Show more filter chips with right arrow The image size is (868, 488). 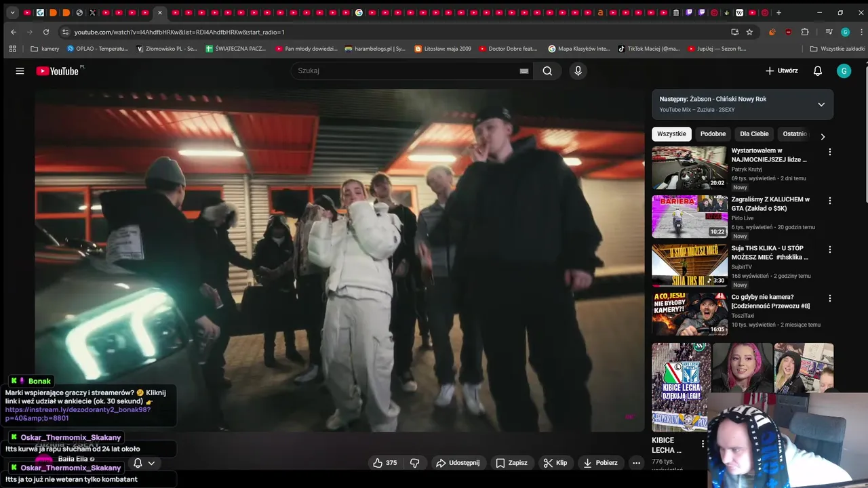pyautogui.click(x=823, y=136)
